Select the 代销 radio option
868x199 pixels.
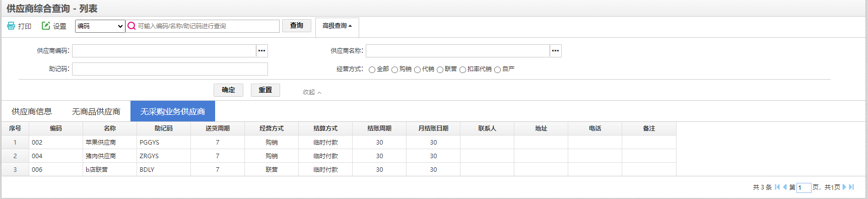pos(417,70)
